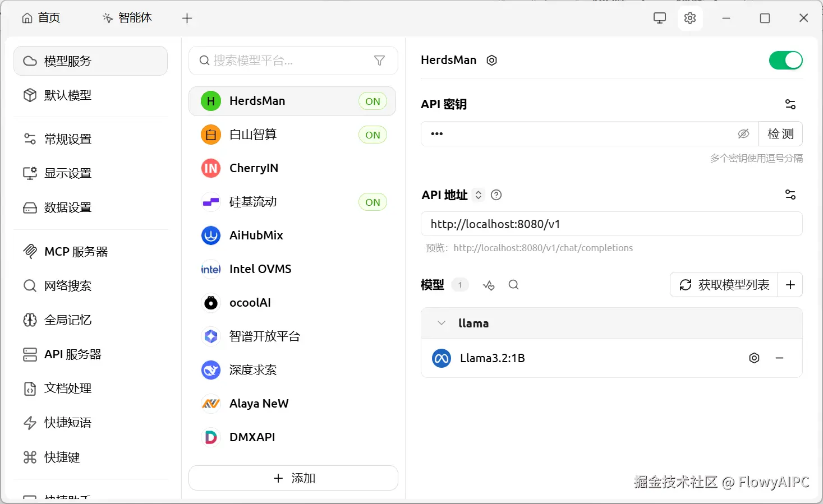This screenshot has width=823, height=504.
Task: Open 快捷键 section
Action: (x=90, y=457)
